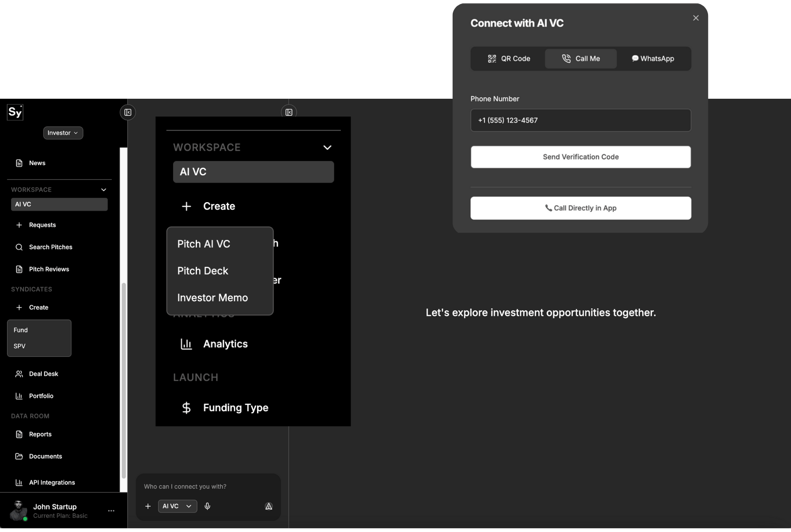Open the user options three-dot menu
This screenshot has height=532, width=791.
point(111,511)
